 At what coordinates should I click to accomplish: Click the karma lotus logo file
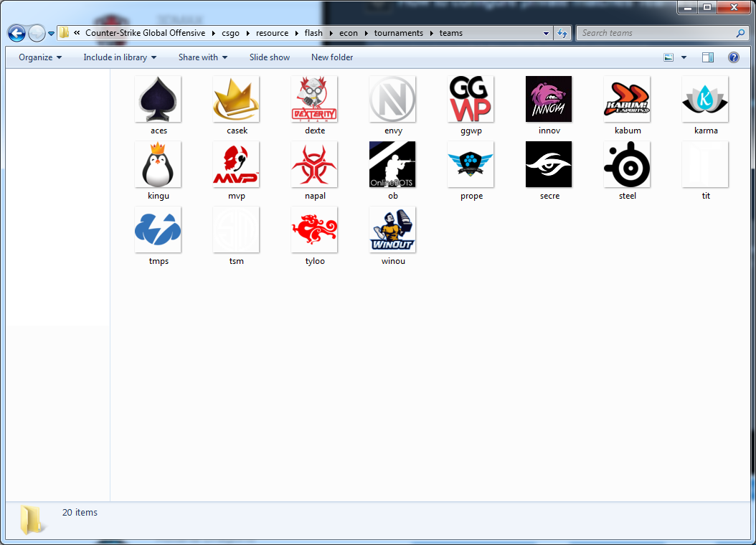point(705,99)
